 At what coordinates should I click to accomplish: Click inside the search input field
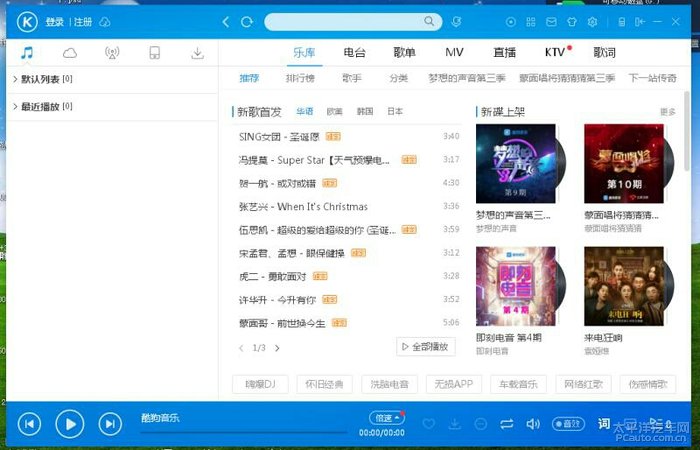tap(344, 21)
